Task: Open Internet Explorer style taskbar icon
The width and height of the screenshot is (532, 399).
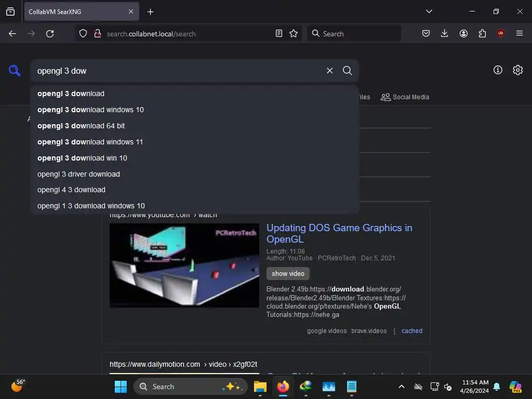Action: [305, 387]
